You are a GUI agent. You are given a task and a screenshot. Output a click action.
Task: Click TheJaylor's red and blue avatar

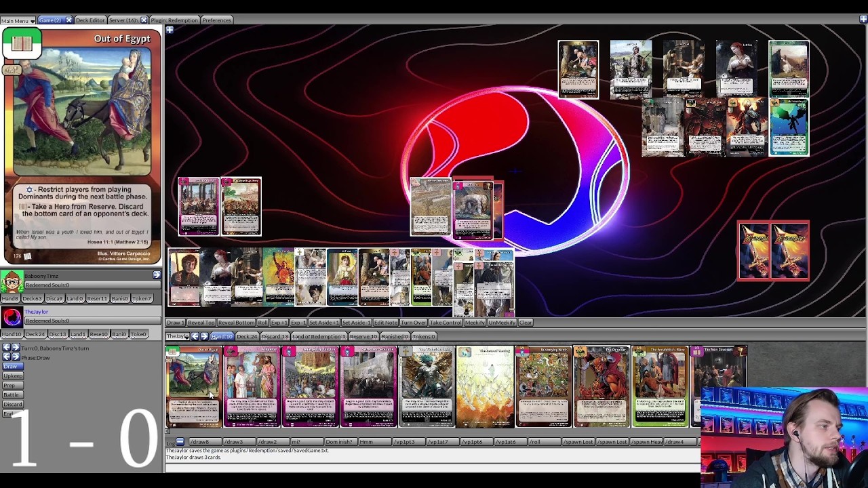pyautogui.click(x=12, y=317)
